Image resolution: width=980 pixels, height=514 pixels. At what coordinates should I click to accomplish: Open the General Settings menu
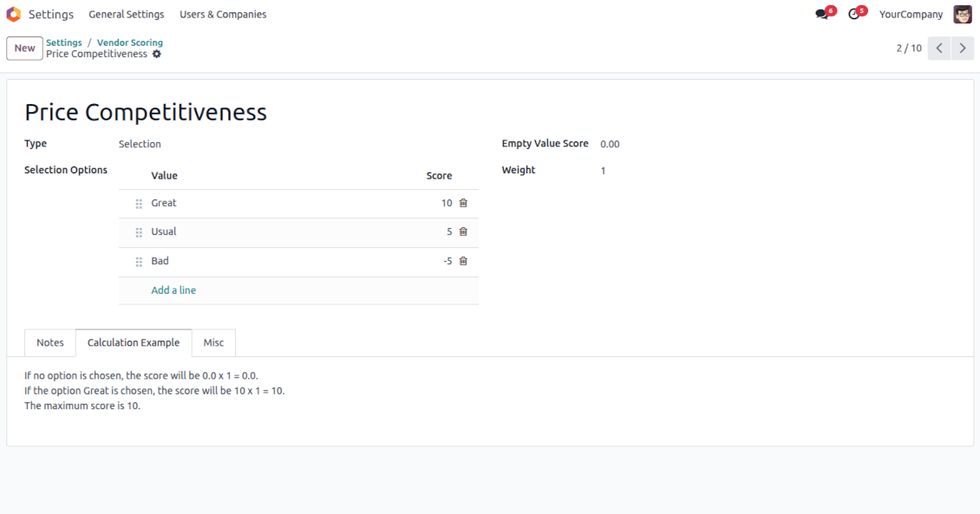(126, 15)
